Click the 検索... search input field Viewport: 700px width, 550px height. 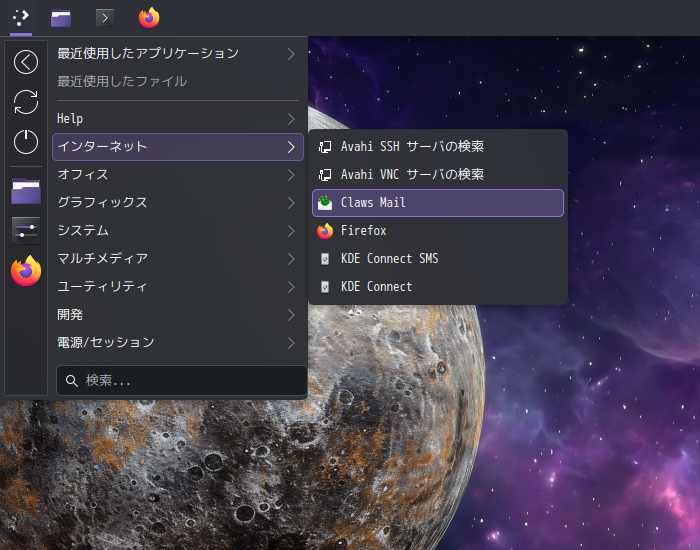click(182, 381)
